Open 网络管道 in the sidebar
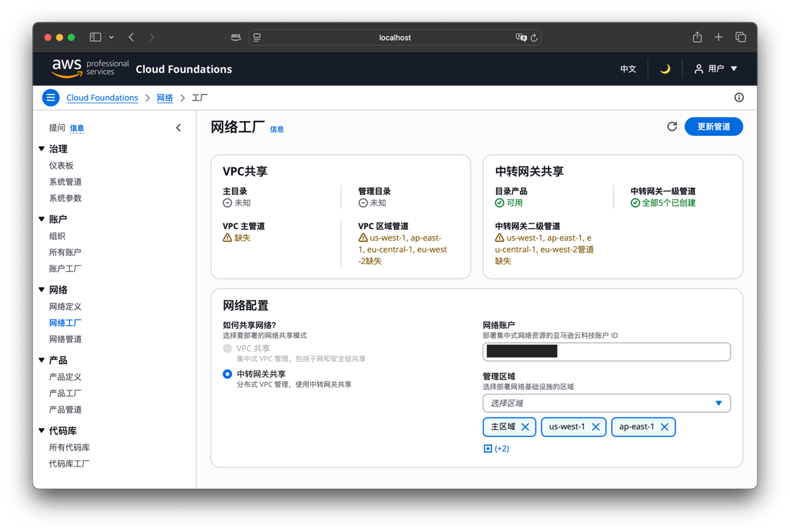 (x=65, y=339)
